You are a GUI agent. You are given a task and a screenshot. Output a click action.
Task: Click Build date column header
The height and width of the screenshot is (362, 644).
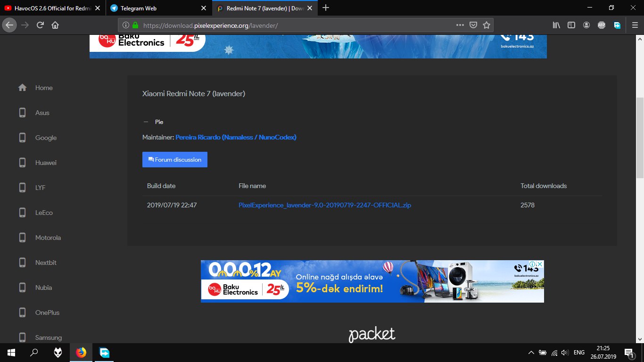(x=161, y=186)
